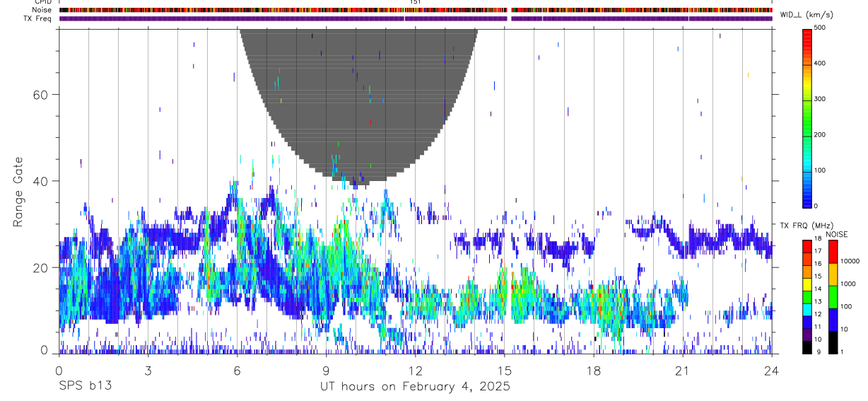Click the 15 hour tick label on UT axis

(504, 370)
